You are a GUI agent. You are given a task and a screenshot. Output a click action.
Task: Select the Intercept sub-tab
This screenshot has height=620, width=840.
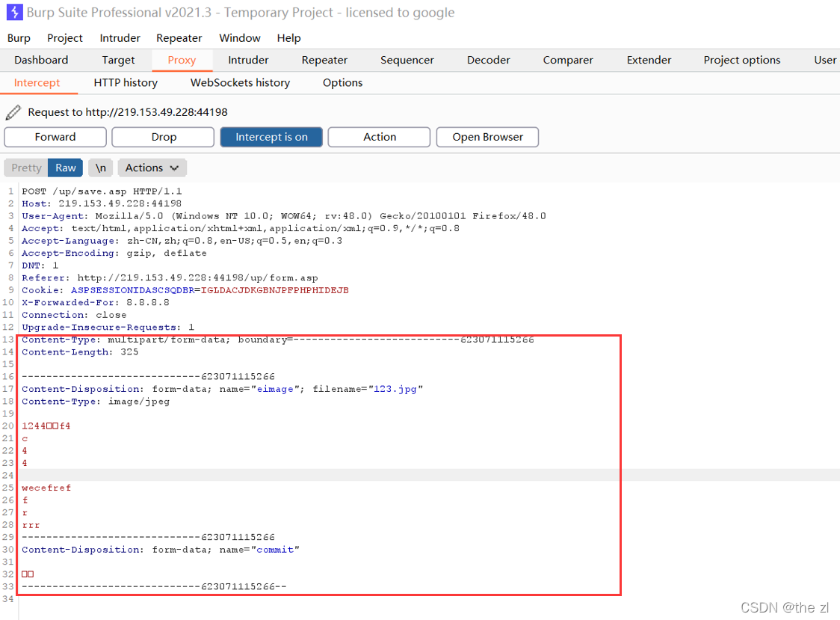coord(37,82)
